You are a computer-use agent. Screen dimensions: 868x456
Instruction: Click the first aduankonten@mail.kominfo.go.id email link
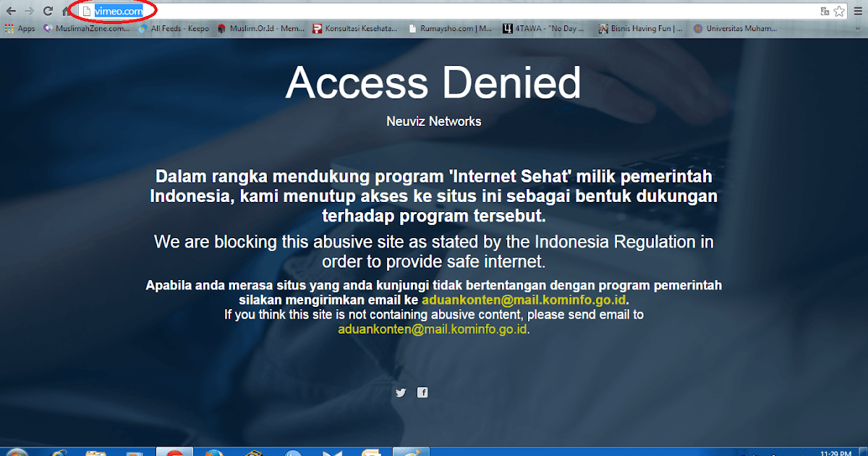[524, 300]
